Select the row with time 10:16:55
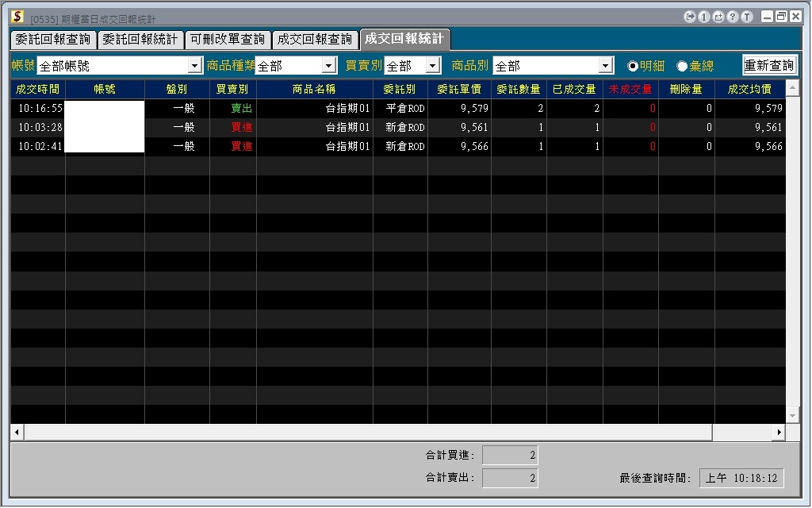Screen dimensions: 812x508 [398, 108]
